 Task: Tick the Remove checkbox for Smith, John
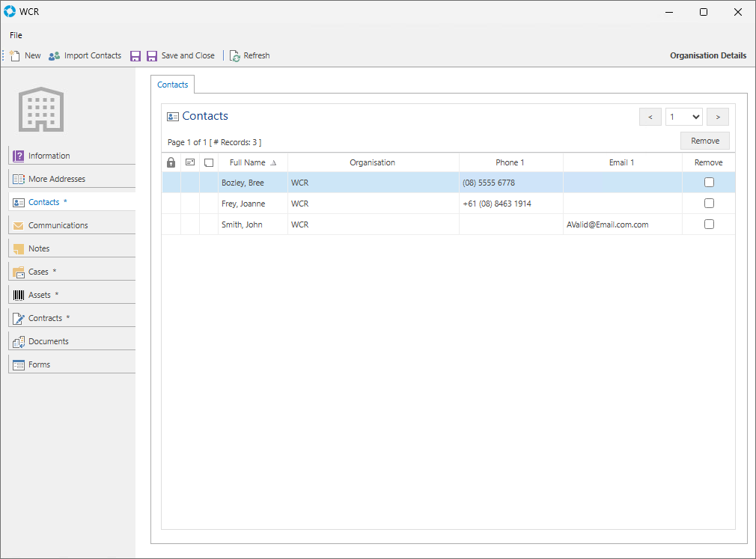point(709,224)
